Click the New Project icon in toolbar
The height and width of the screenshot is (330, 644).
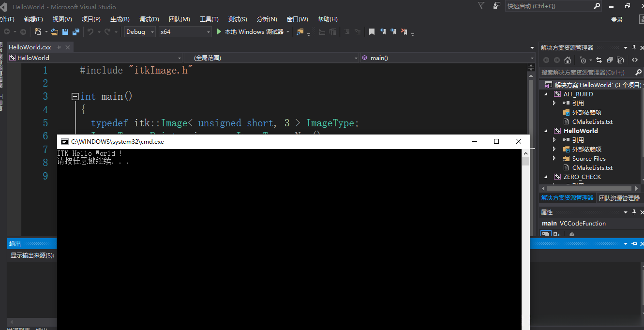(38, 32)
